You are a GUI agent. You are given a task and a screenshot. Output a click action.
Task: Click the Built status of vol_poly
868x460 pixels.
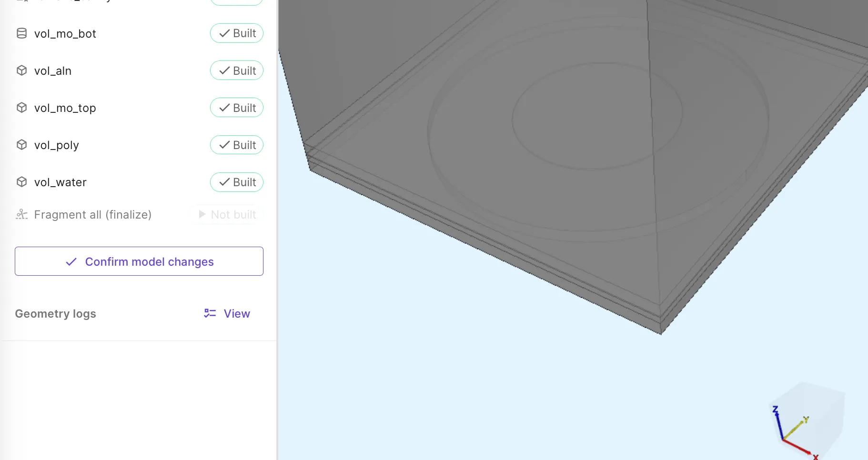(237, 145)
